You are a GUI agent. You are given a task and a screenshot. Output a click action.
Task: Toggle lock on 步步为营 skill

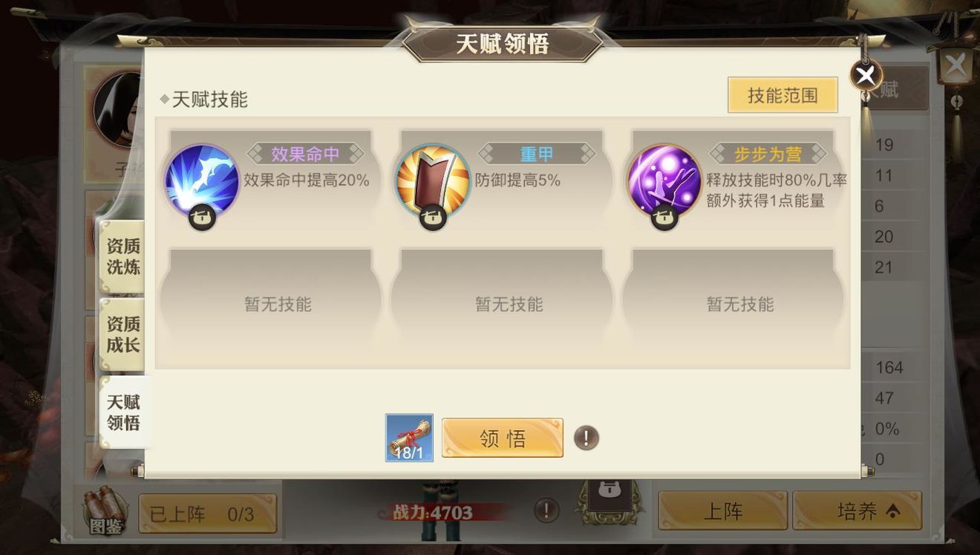coord(664,217)
